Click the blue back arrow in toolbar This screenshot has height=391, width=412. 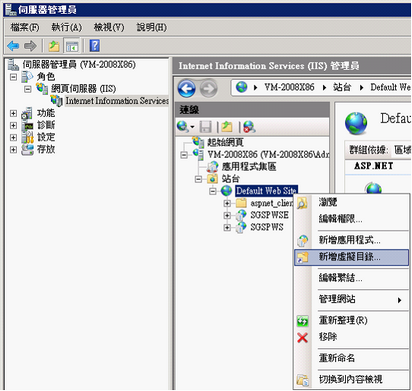tap(13, 46)
